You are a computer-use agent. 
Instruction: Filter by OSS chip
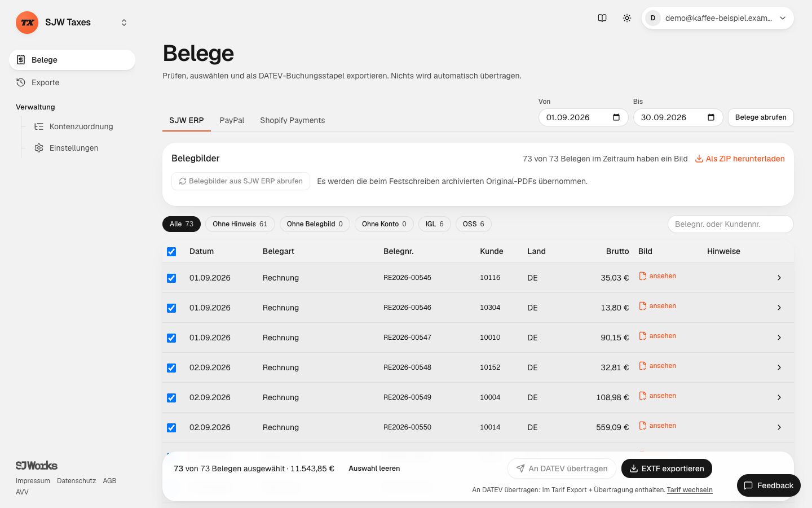pos(474,224)
